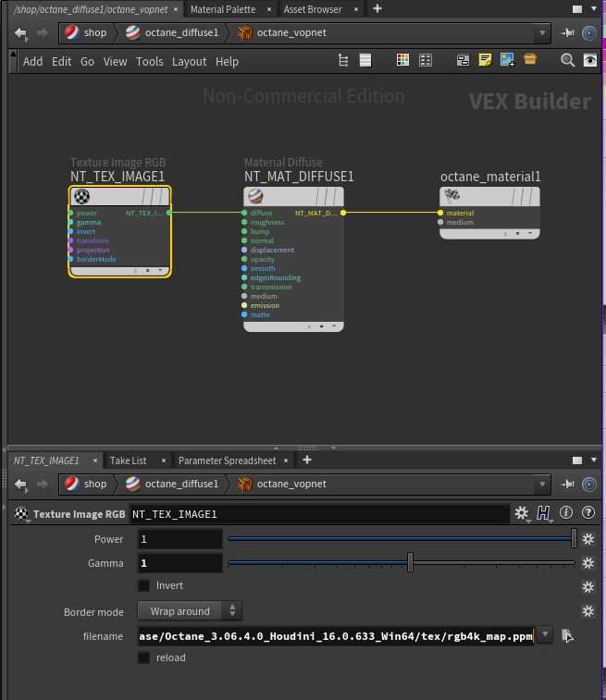Screen dimensions: 606x700
Task: Click octane_material1 checkered flag icon
Action: pos(451,195)
